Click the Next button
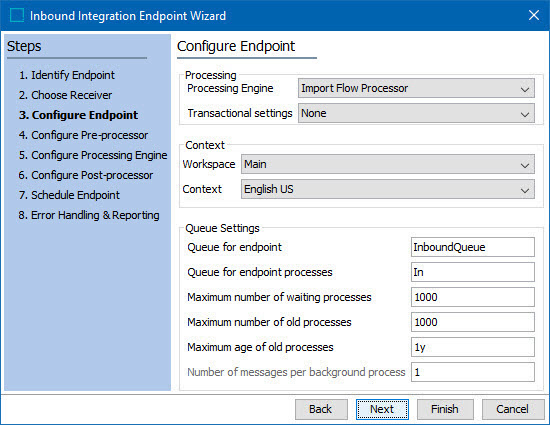The image size is (550, 425). [382, 409]
